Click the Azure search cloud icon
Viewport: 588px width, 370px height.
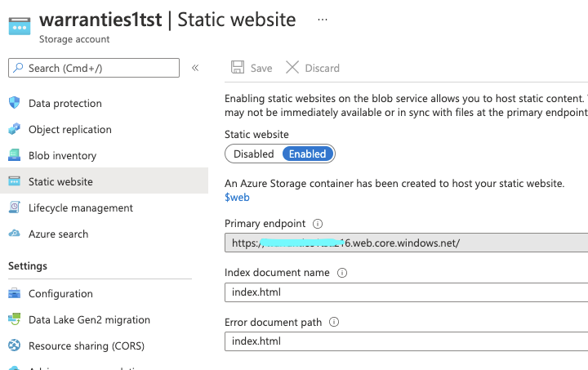(x=14, y=234)
